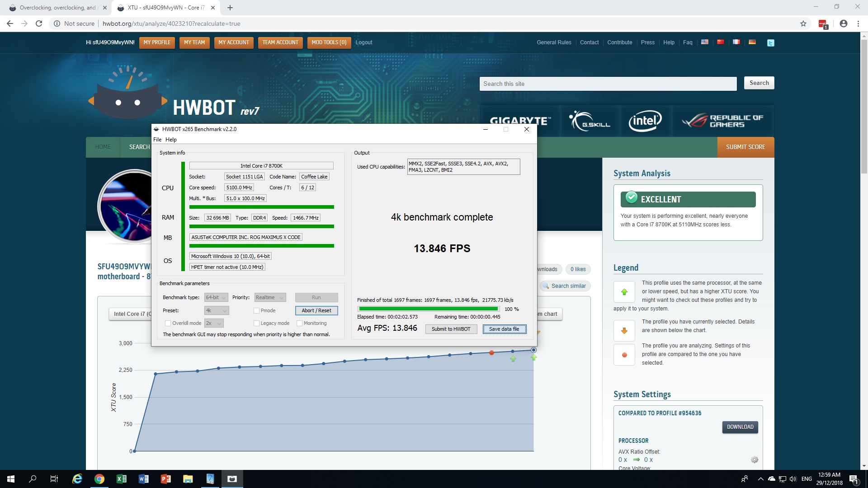The height and width of the screenshot is (488, 868).
Task: Open the Help menu in x265 Benchmark
Action: tap(171, 140)
